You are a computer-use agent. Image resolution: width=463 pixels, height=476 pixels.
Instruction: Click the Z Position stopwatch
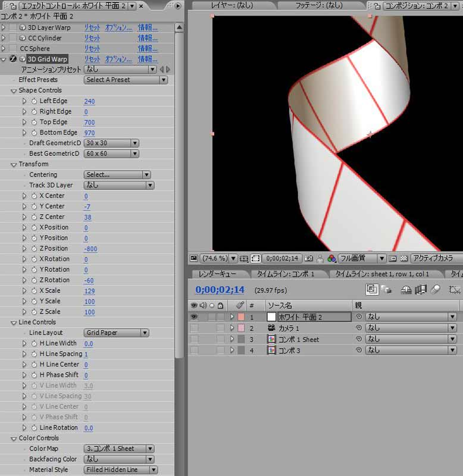click(x=34, y=249)
